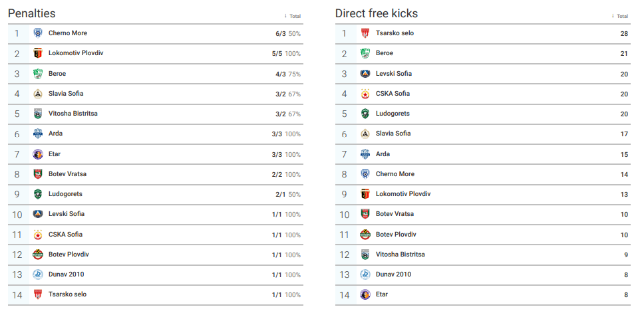Viewport: 644px width, 323px height.
Task: Click Ludogorets crest in Penalties table
Action: click(x=38, y=194)
